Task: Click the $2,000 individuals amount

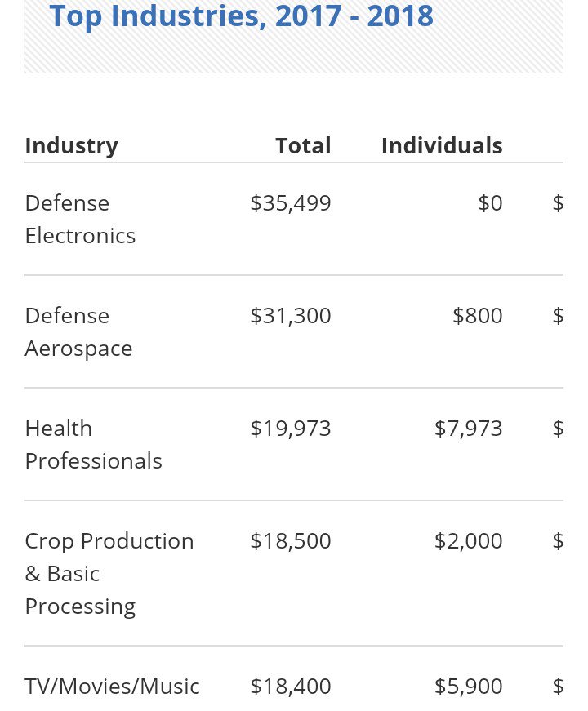Action: tap(469, 541)
